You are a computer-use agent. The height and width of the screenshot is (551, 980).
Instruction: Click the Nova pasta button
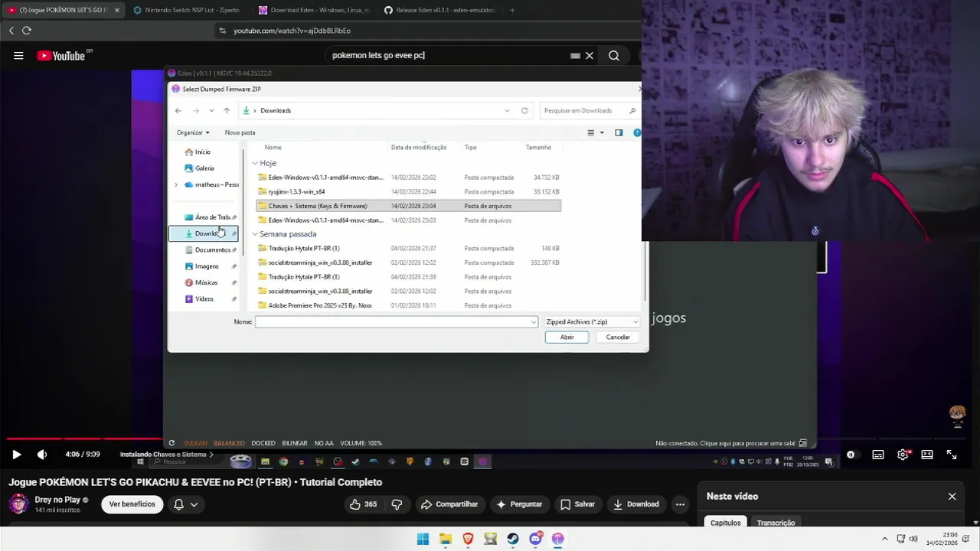(240, 132)
